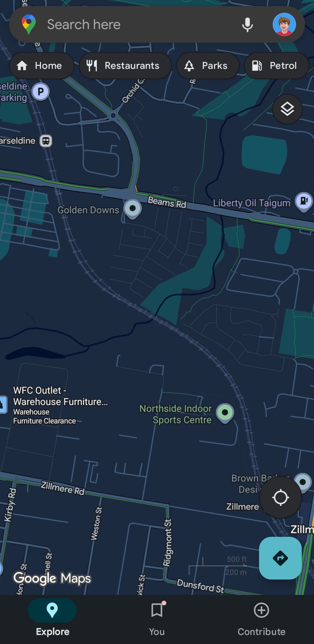Viewport: 314px width, 644px height.
Task: Select the Golden Downs location pin
Action: (133, 209)
